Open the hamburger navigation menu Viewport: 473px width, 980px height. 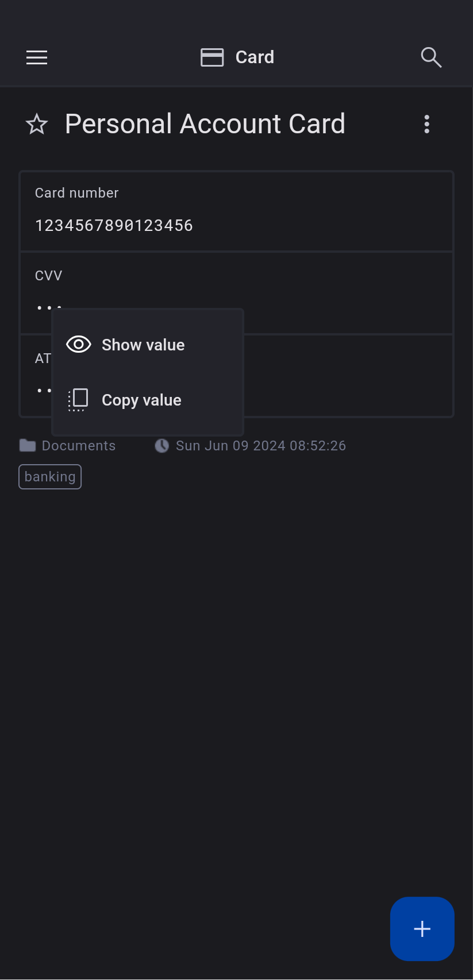pyautogui.click(x=37, y=57)
